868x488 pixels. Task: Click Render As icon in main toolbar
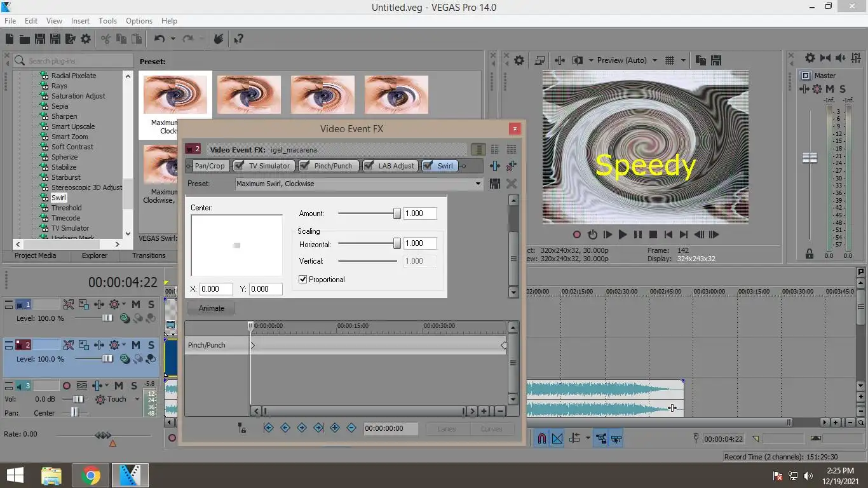(x=71, y=39)
